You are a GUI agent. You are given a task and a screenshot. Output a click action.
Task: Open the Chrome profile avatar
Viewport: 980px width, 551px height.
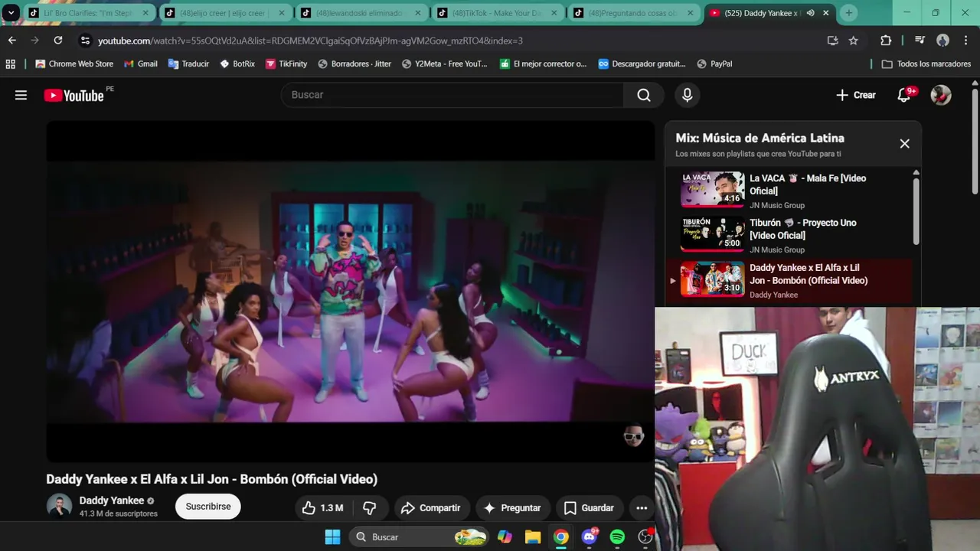pos(942,41)
